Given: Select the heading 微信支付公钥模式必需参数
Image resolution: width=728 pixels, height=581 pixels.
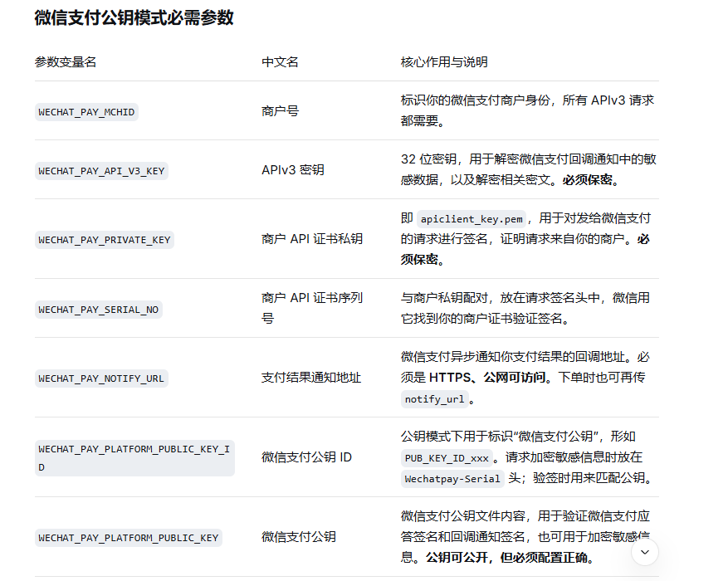Looking at the screenshot, I should pos(134,18).
